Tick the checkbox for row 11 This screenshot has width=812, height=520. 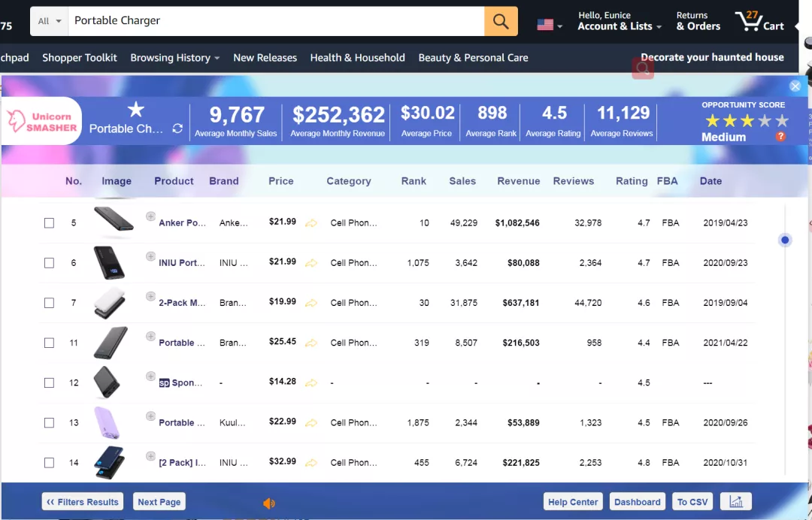[49, 343]
